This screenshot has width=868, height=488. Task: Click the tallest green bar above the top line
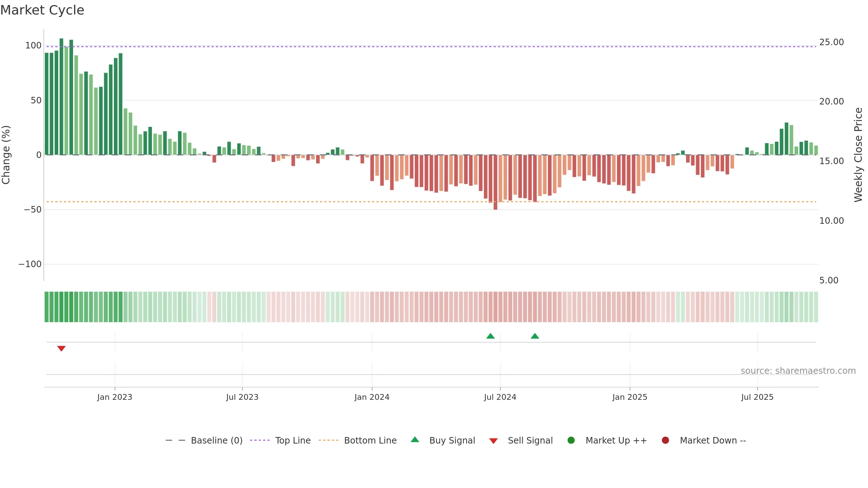click(x=61, y=97)
